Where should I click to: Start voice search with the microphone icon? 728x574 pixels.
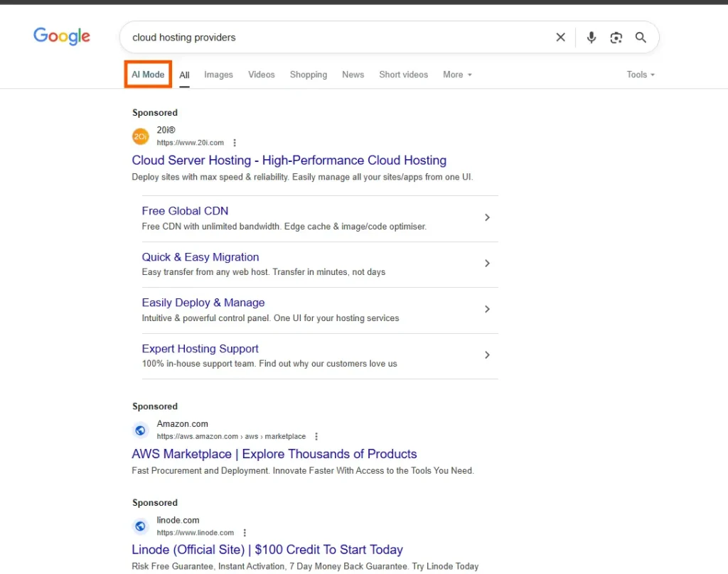point(591,37)
